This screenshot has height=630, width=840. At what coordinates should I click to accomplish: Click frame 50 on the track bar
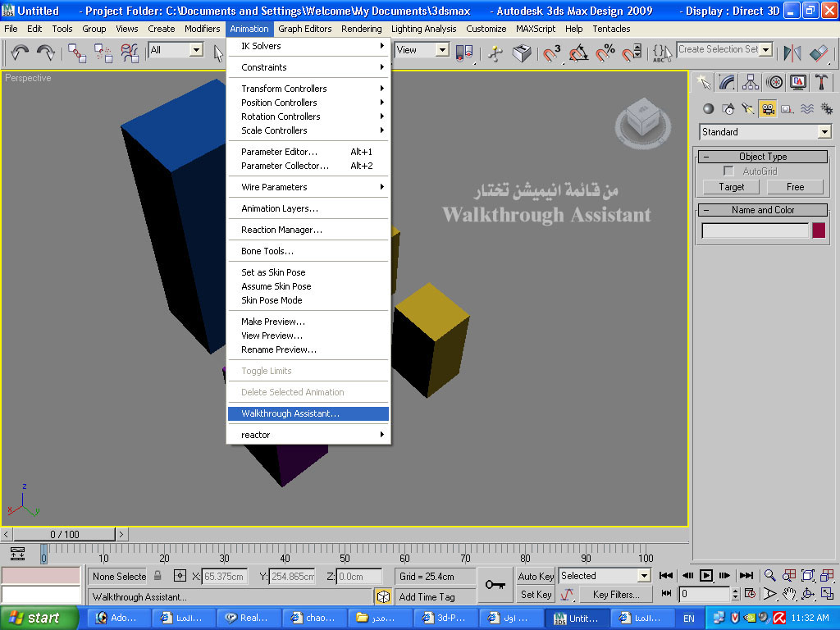[x=345, y=552]
